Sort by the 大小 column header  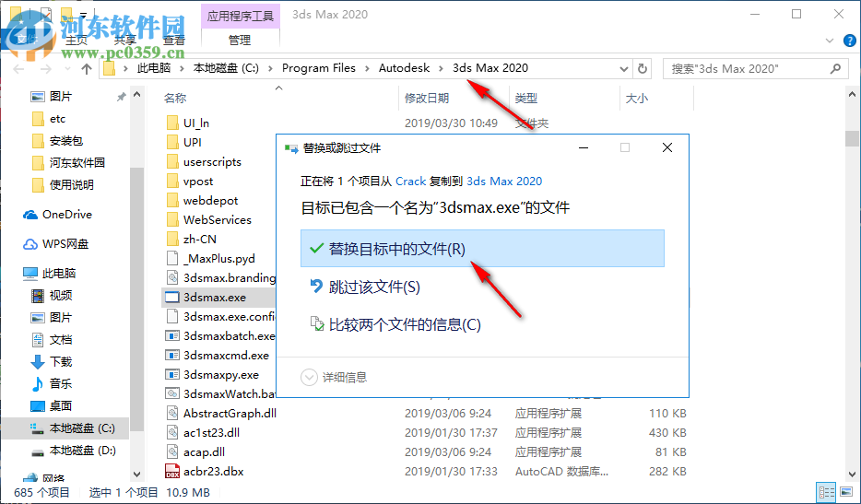pos(636,99)
